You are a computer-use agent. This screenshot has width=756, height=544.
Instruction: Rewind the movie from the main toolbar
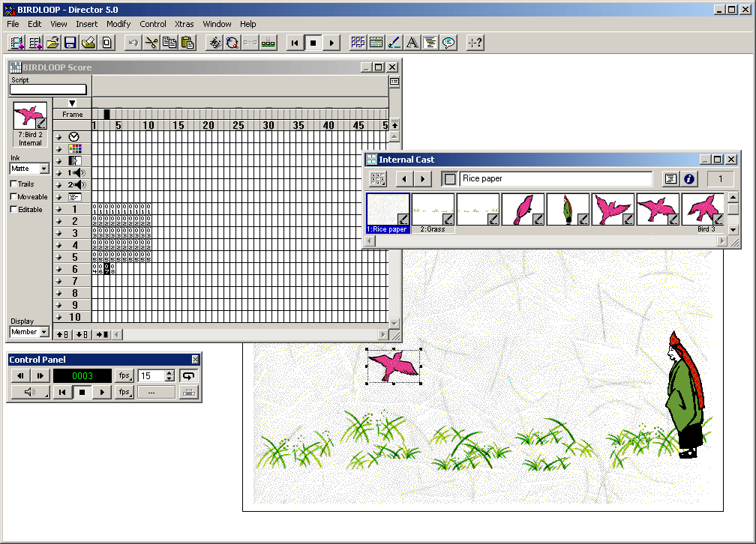[295, 43]
